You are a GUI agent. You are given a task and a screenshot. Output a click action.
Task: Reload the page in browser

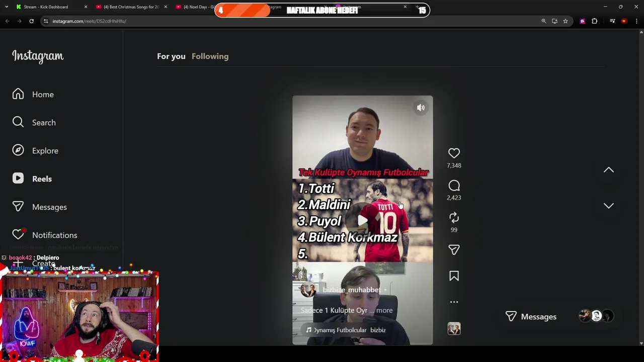[x=31, y=21]
